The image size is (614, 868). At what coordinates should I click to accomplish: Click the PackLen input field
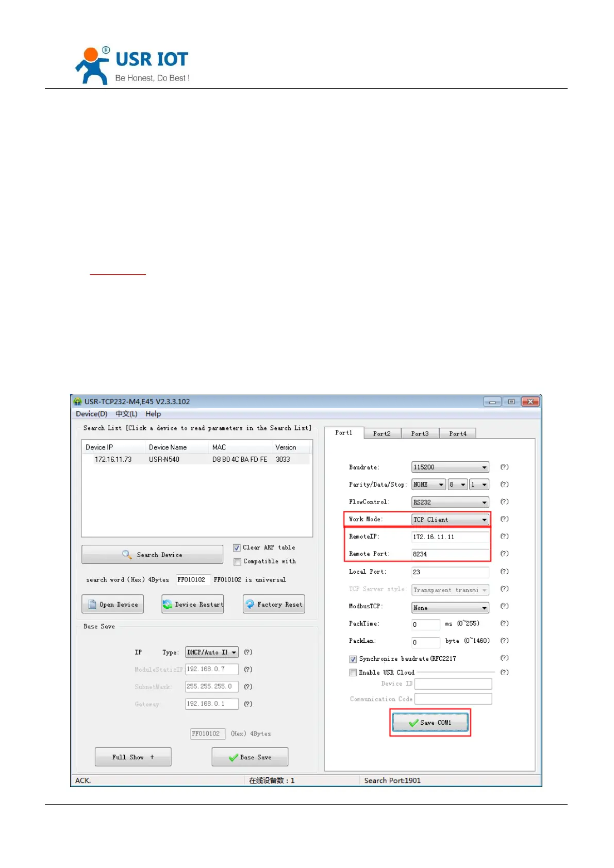[426, 642]
